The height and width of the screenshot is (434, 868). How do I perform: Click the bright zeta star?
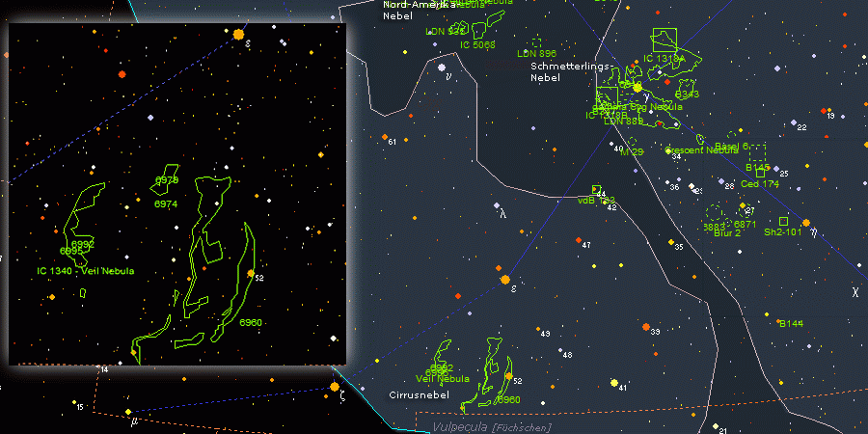click(x=335, y=387)
